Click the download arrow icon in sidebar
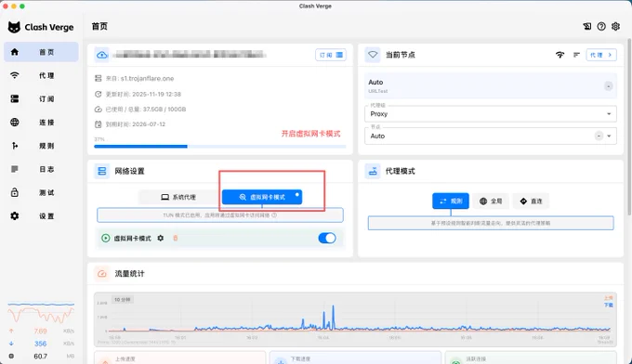Screen dimensions: 632x364 click(11, 344)
